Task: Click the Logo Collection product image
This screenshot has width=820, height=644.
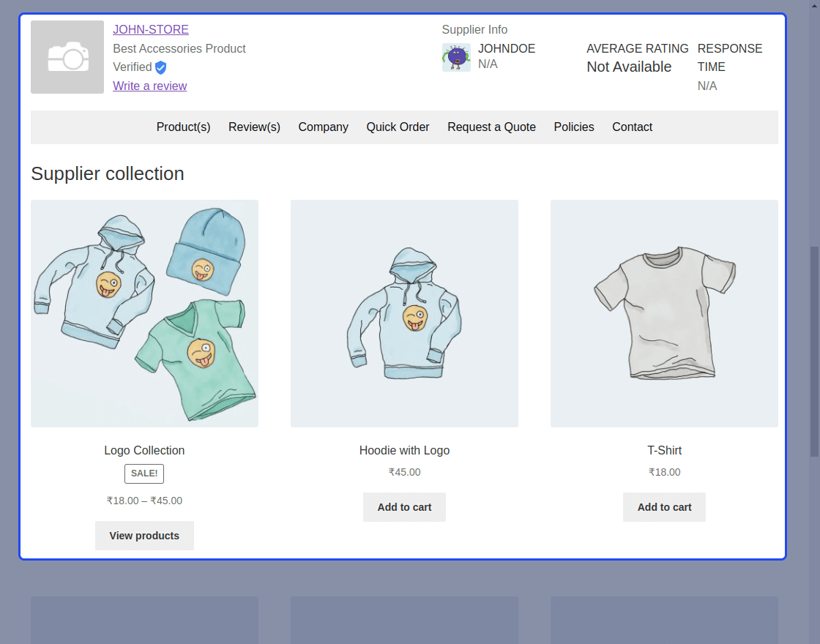Action: [x=144, y=313]
